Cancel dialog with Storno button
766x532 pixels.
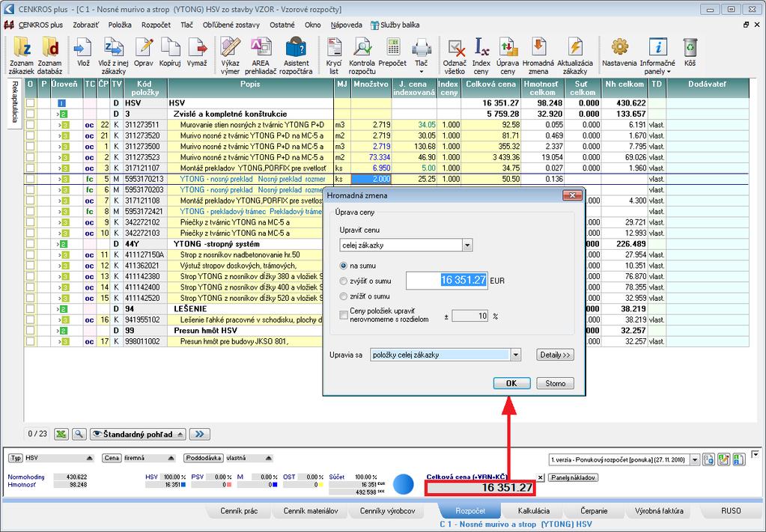tap(555, 384)
